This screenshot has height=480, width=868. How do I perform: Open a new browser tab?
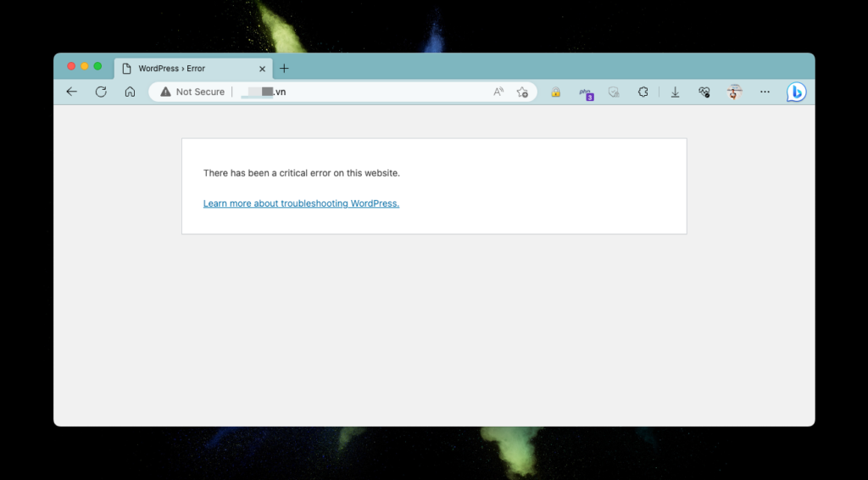[x=284, y=69]
